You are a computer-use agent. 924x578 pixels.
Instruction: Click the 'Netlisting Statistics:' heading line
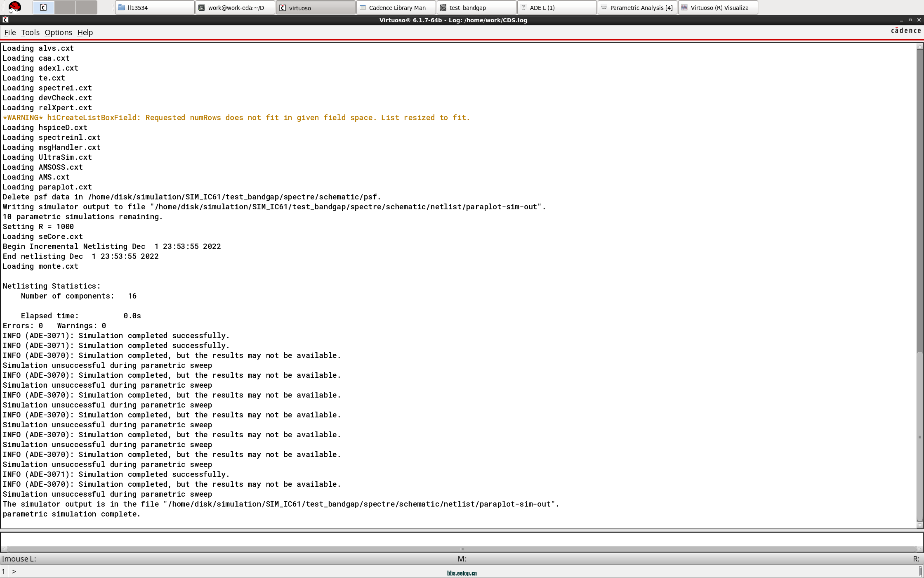[52, 286]
